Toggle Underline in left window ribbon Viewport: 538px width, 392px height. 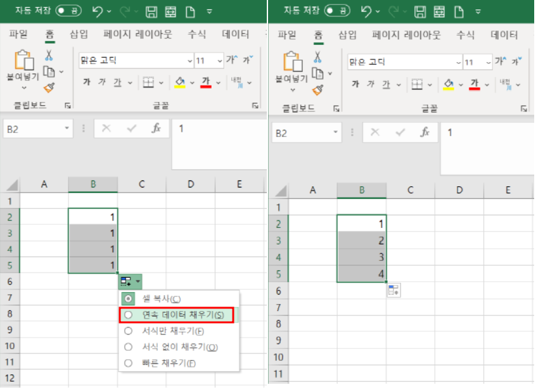(118, 82)
